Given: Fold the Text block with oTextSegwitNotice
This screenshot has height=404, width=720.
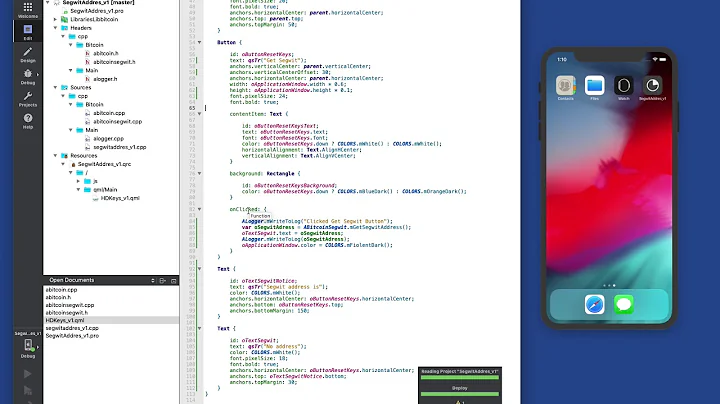Looking at the screenshot, I should (199, 269).
